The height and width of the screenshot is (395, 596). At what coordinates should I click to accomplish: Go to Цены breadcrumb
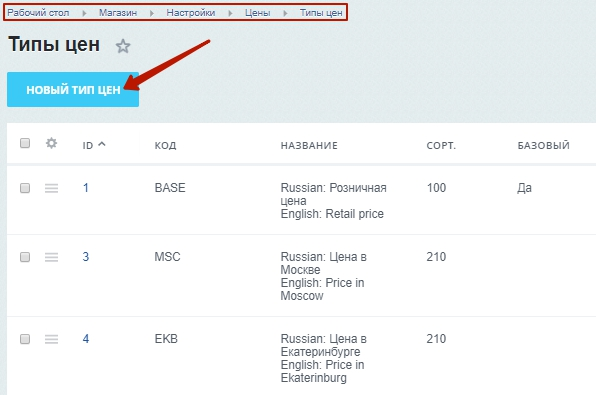(257, 13)
